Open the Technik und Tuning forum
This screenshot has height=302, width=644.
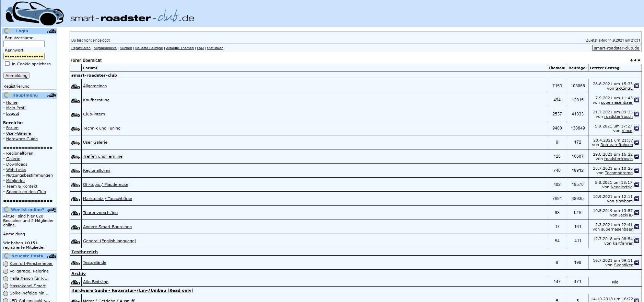coord(102,128)
